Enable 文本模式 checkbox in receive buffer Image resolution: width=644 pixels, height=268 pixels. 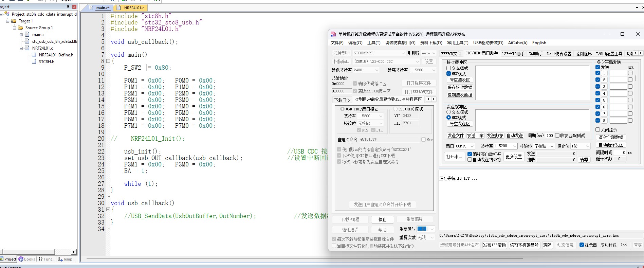point(448,68)
